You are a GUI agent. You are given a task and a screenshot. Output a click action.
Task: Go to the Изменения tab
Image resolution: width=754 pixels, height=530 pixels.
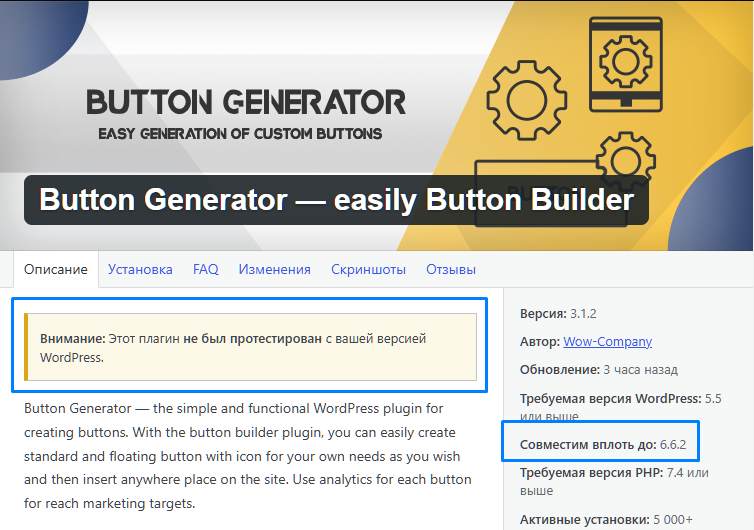(x=275, y=269)
